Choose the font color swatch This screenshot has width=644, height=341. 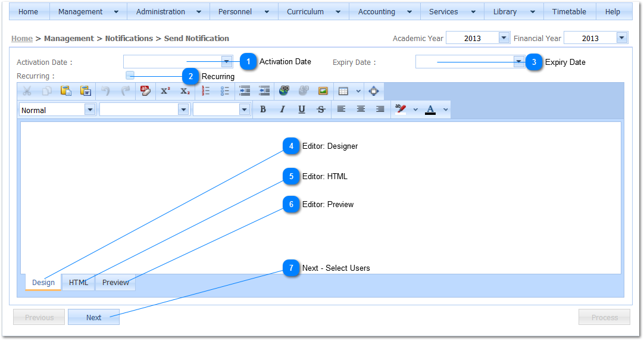pyautogui.click(x=430, y=110)
